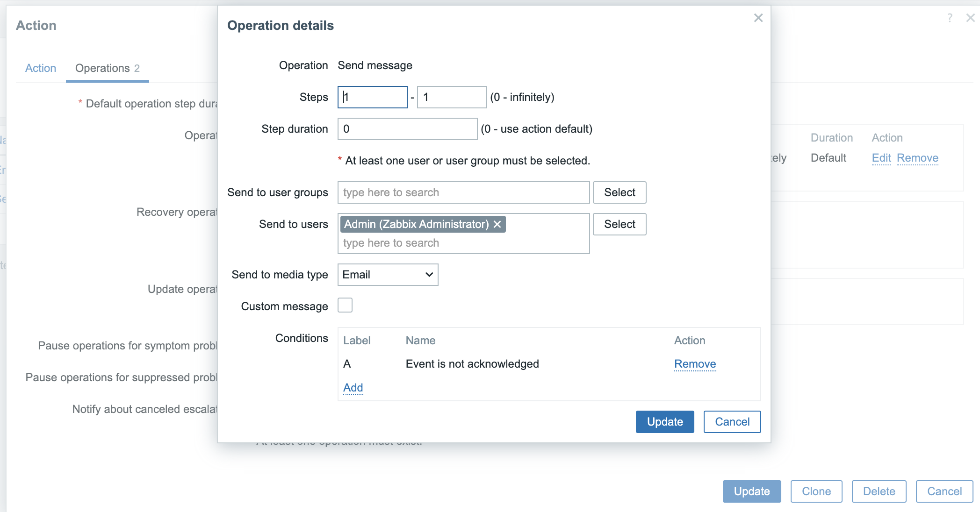Click Select button for users
980x512 pixels.
click(619, 224)
